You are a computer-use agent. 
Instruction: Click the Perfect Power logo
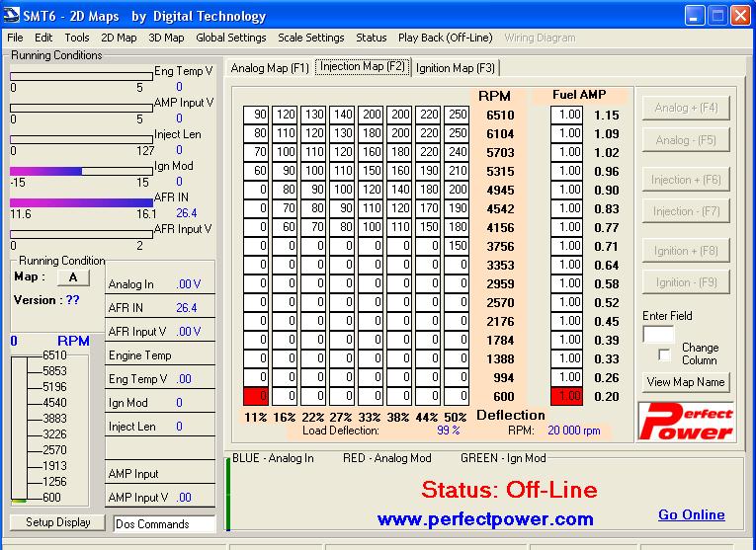pyautogui.click(x=688, y=421)
